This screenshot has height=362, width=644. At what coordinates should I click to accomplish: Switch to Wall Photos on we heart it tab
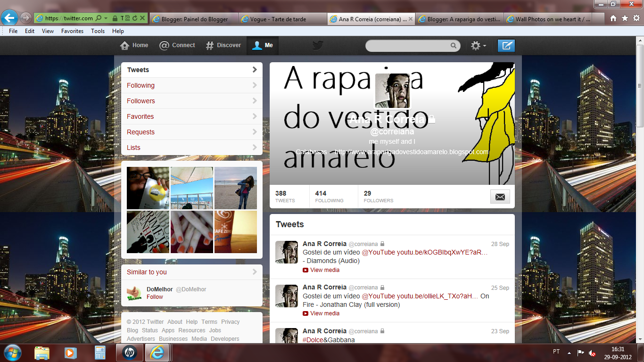click(548, 19)
